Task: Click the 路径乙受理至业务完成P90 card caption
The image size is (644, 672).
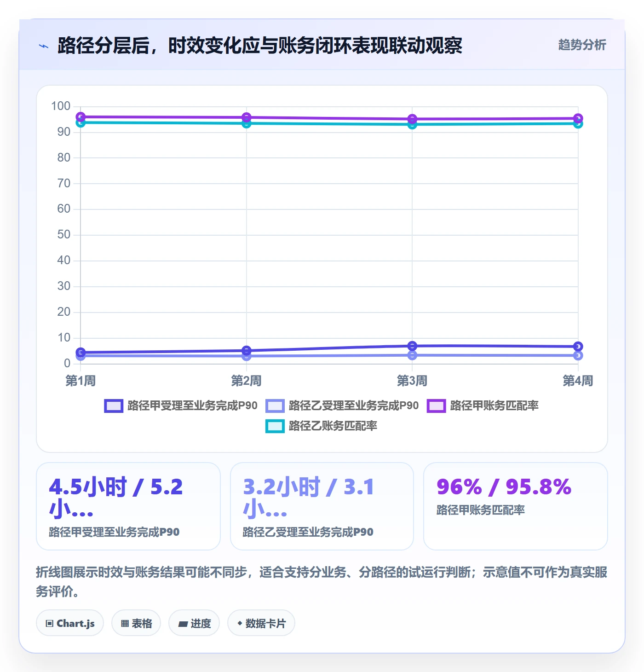Action: coord(308,533)
